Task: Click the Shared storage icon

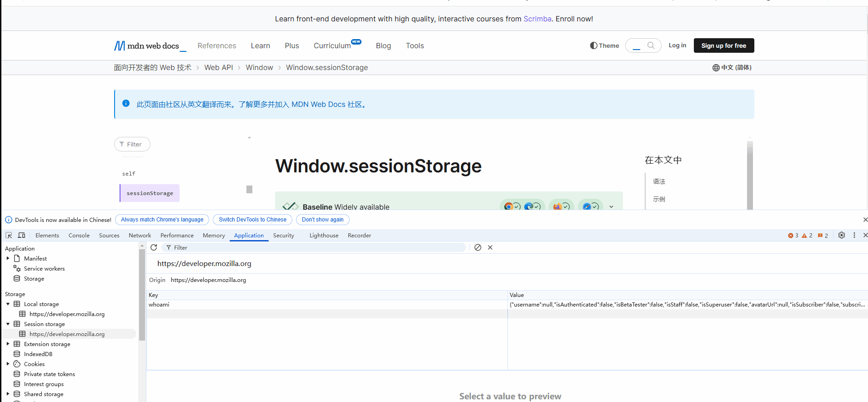Action: click(x=17, y=394)
